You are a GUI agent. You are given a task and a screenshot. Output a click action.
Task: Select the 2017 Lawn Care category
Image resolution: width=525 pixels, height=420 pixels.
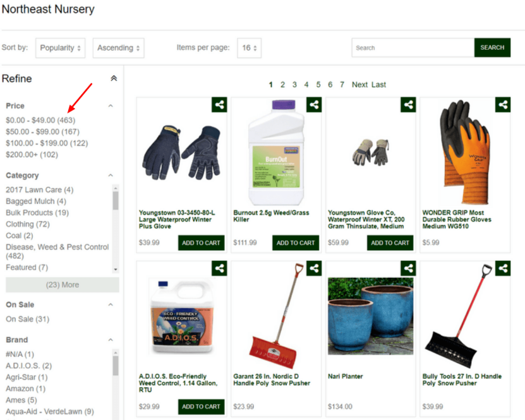tap(40, 189)
